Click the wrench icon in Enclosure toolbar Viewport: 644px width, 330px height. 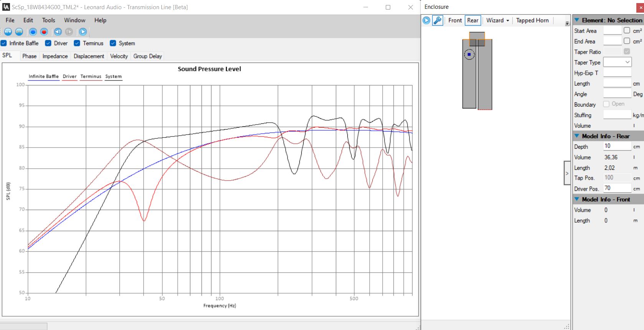click(438, 21)
